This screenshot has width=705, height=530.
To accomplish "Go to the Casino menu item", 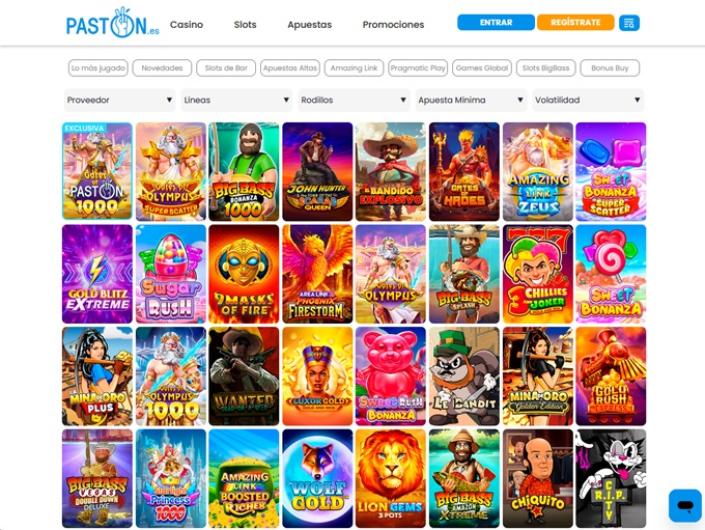I will pos(186,25).
